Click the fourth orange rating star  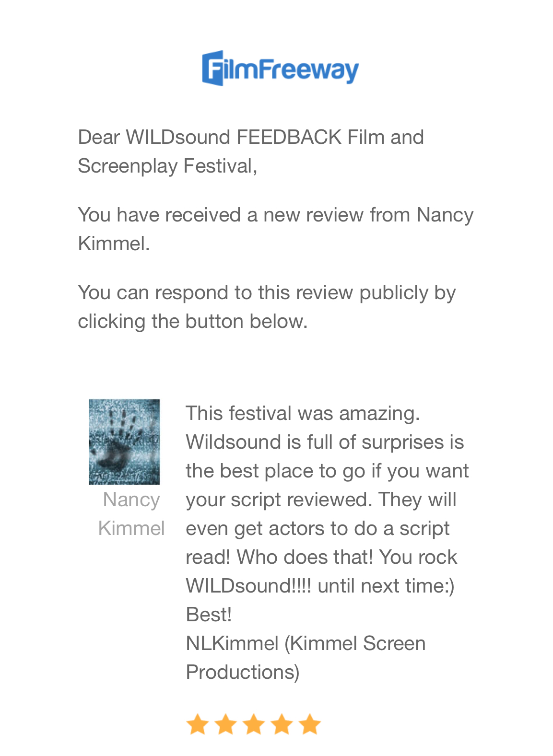click(282, 724)
